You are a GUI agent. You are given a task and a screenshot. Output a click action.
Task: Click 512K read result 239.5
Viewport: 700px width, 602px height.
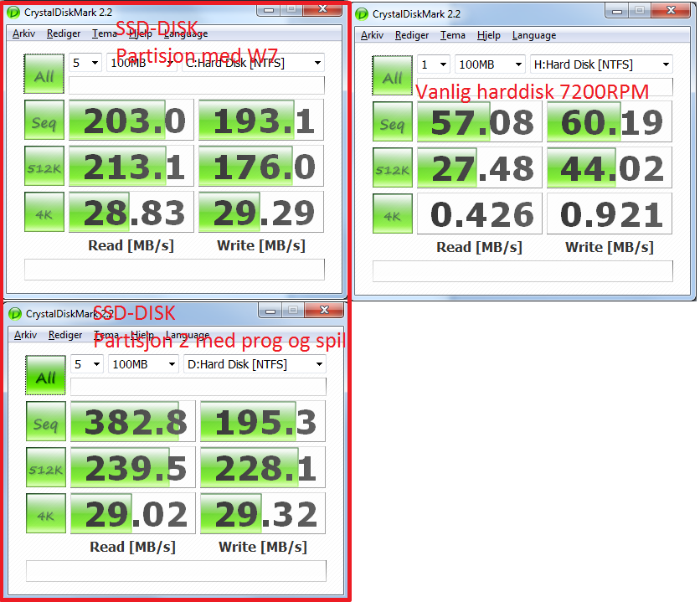click(133, 467)
